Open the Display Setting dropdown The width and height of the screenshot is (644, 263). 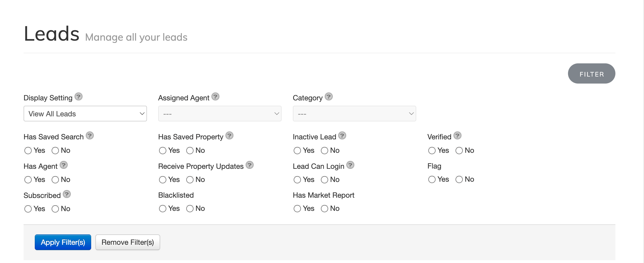85,114
